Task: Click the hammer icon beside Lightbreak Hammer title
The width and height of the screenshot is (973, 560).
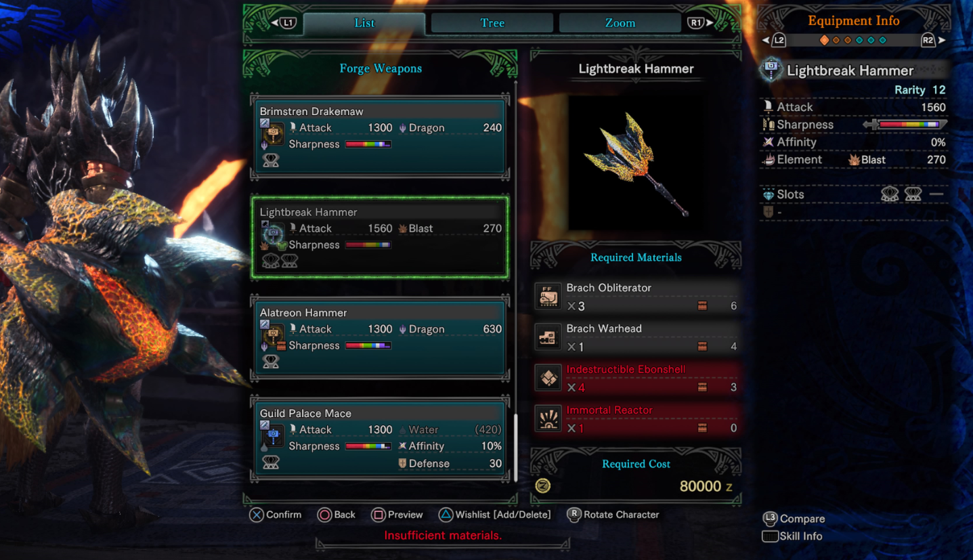Action: 771,70
